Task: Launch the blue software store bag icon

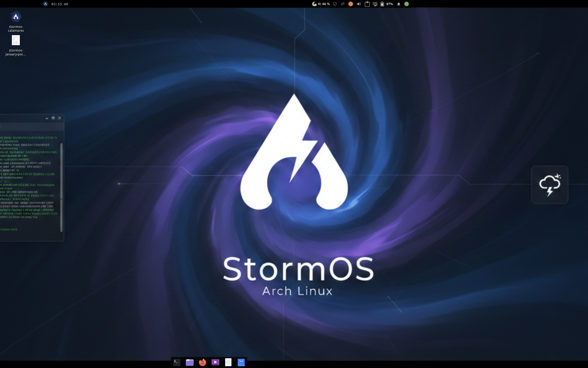Action: (241, 362)
